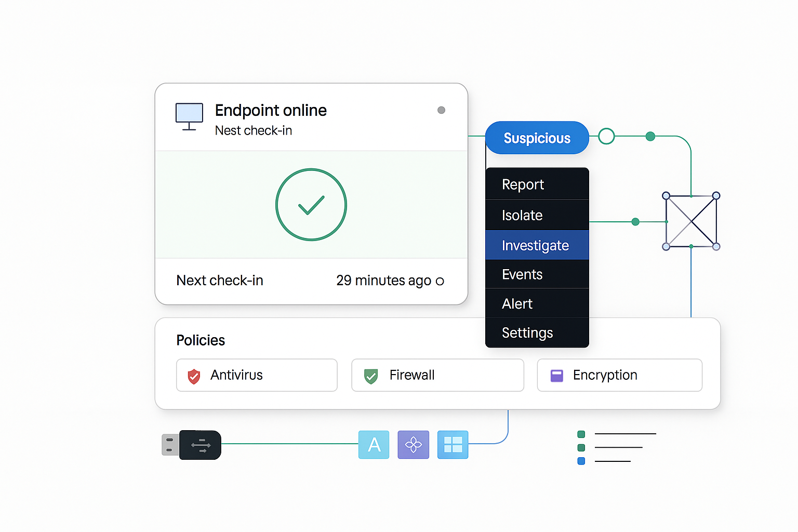Click the filled green dot on the top connector line

[x=650, y=136]
